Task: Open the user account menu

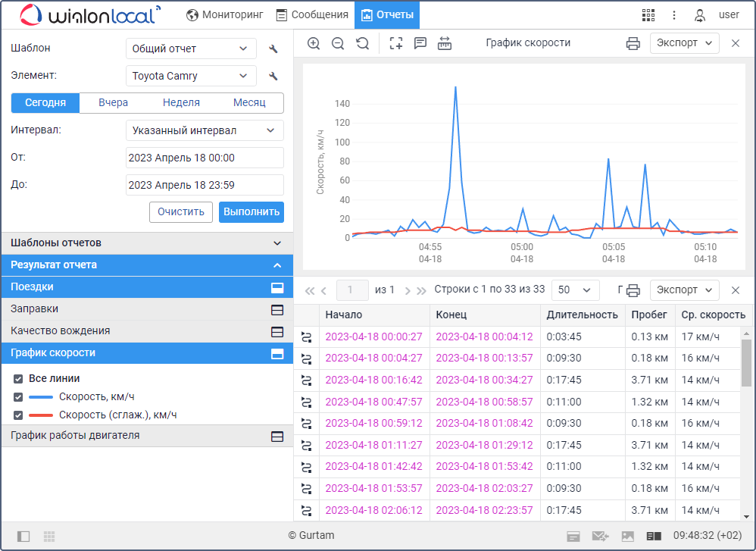Action: (700, 15)
